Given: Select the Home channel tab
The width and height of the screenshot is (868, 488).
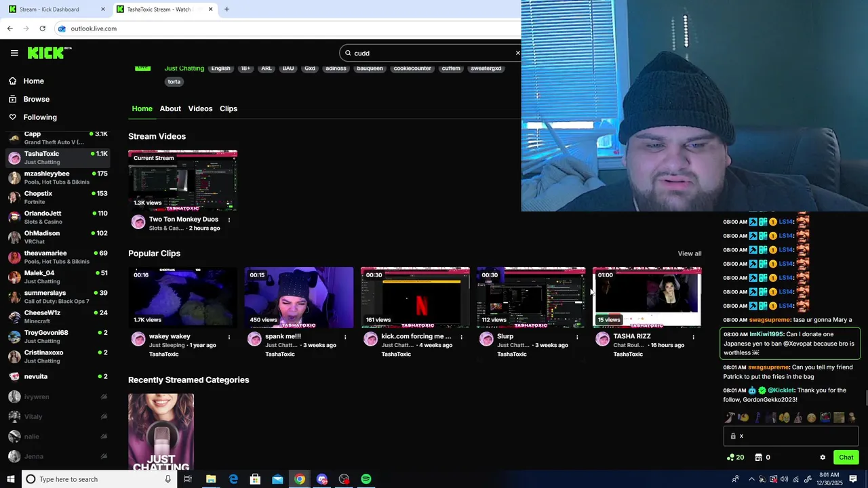Looking at the screenshot, I should pos(142,108).
